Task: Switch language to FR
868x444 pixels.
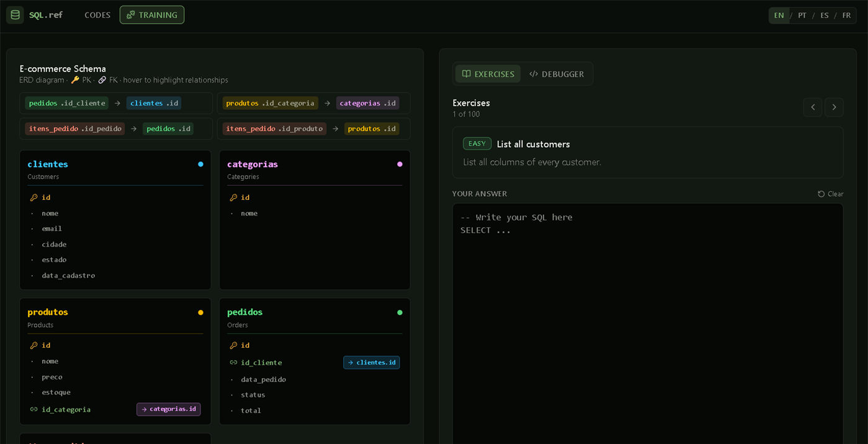Action: tap(846, 16)
